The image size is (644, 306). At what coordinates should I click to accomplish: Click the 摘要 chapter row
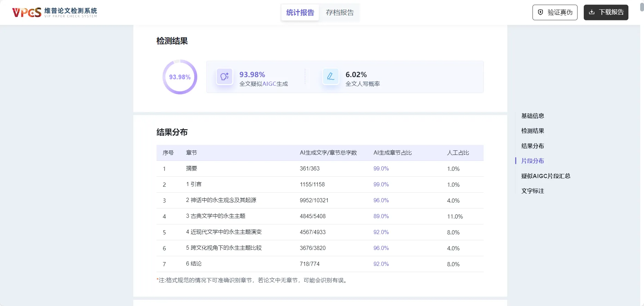tap(320, 168)
